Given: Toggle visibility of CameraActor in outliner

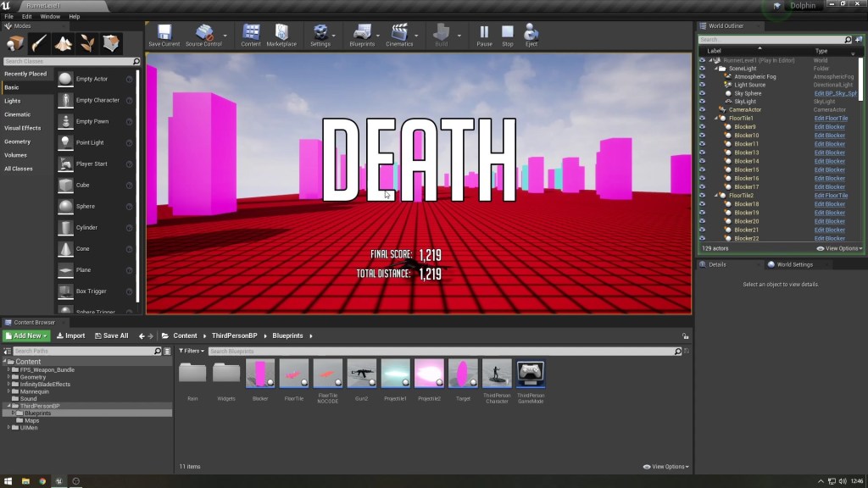Looking at the screenshot, I should tap(702, 109).
